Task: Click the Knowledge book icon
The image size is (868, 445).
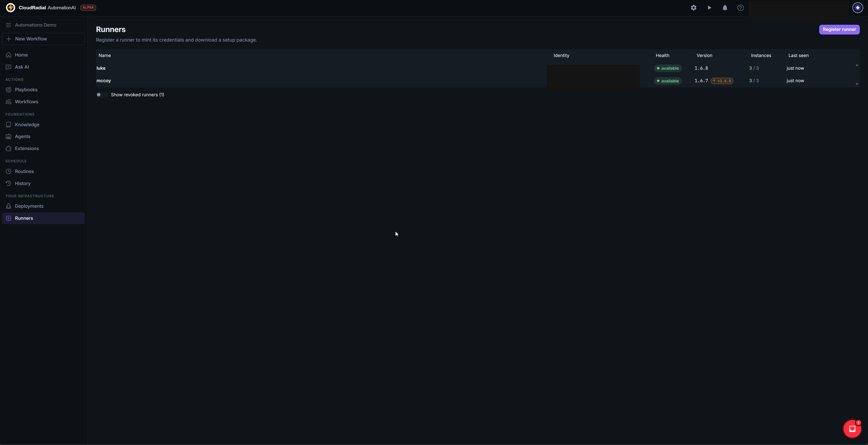Action: (x=8, y=125)
